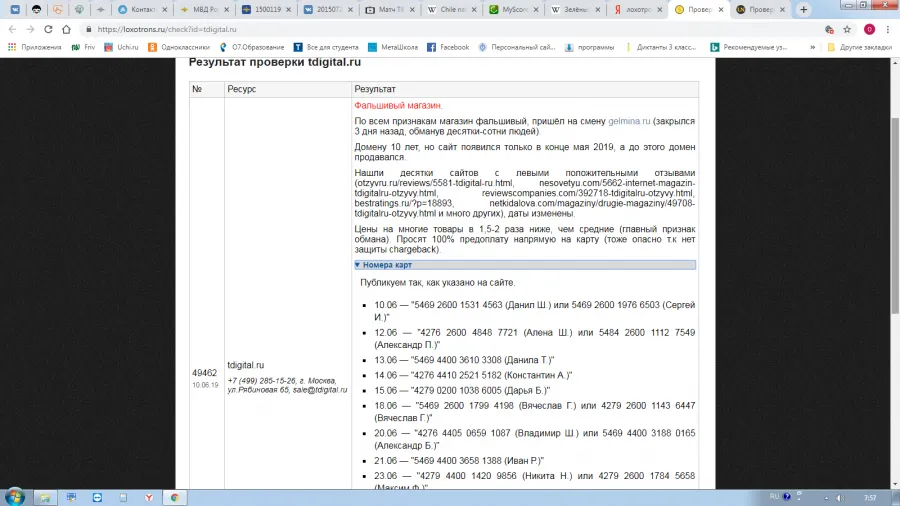Open a new browser tab
Viewport: 900px width, 506px height.
click(x=804, y=9)
